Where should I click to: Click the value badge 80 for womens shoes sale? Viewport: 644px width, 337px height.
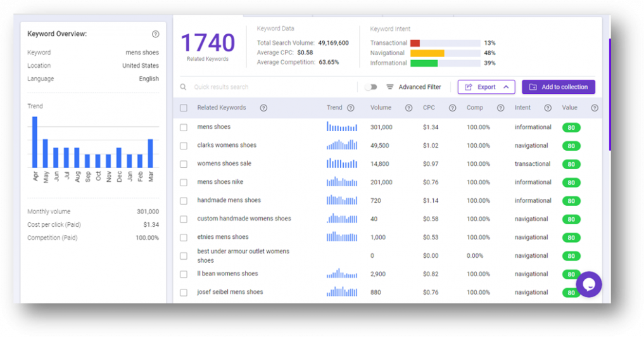(571, 164)
